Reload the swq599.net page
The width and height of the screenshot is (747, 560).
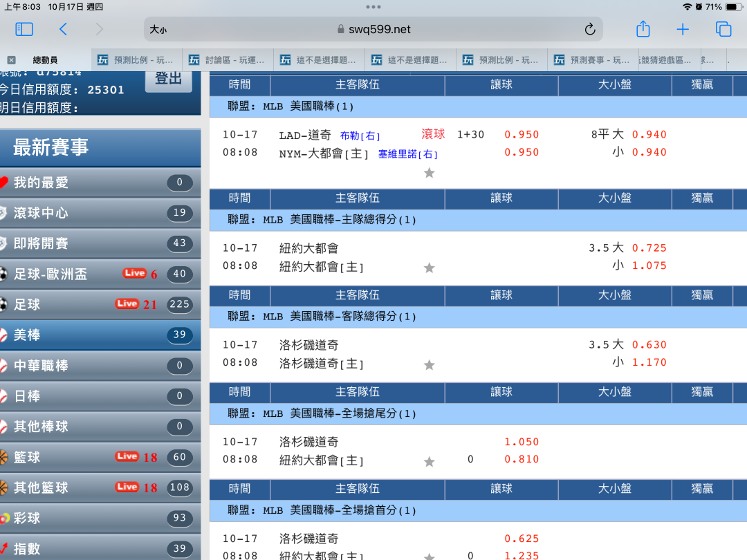(x=590, y=30)
